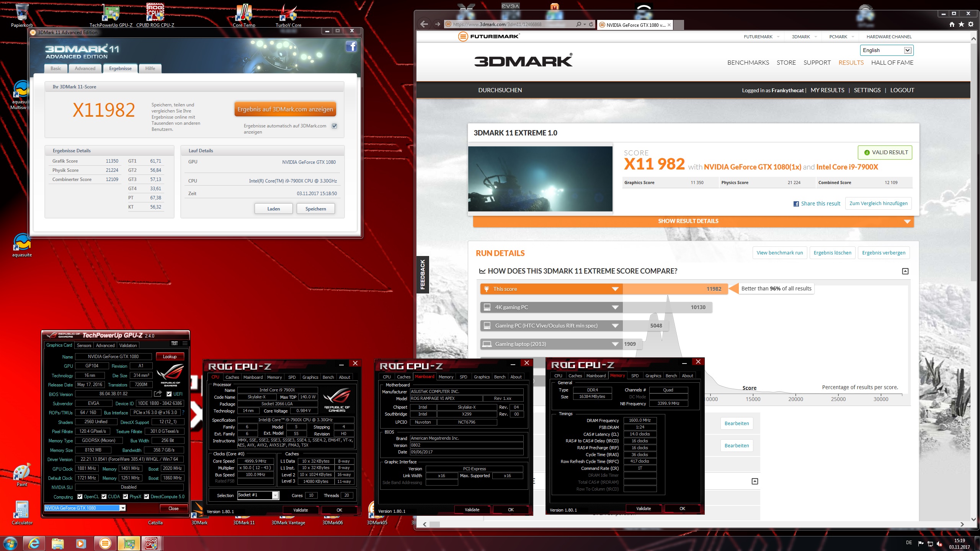Click the Lookup button in GPU-Z
The width and height of the screenshot is (980, 551).
[170, 356]
